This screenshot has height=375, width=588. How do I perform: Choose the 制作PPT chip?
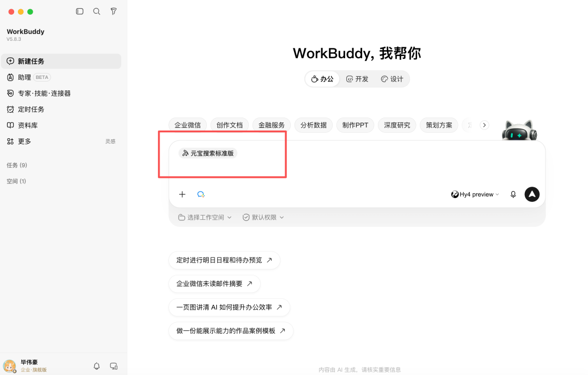click(x=355, y=125)
